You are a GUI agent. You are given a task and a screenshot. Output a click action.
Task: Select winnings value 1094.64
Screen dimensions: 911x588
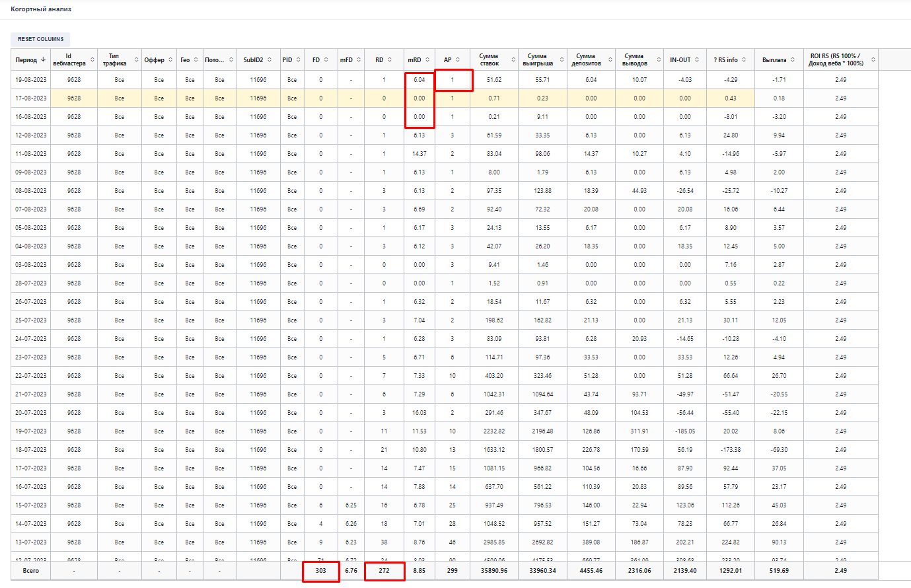[x=542, y=394]
